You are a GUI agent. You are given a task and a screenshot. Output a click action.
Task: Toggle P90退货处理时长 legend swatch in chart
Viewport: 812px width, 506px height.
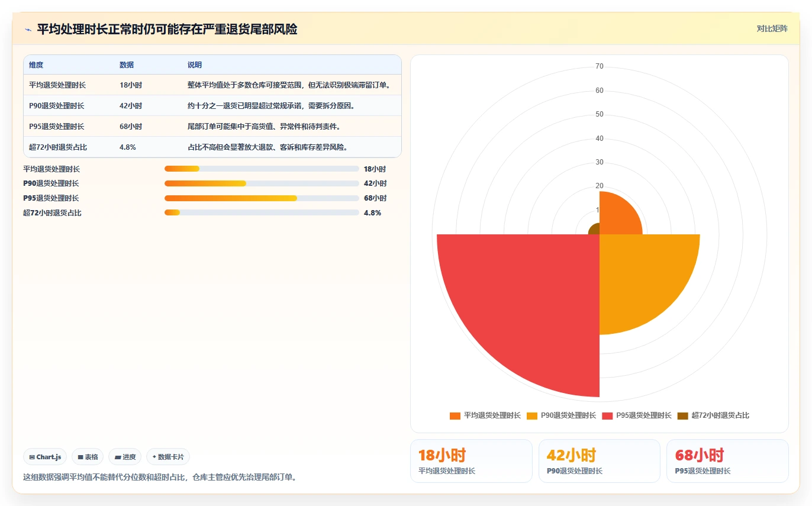click(x=532, y=415)
